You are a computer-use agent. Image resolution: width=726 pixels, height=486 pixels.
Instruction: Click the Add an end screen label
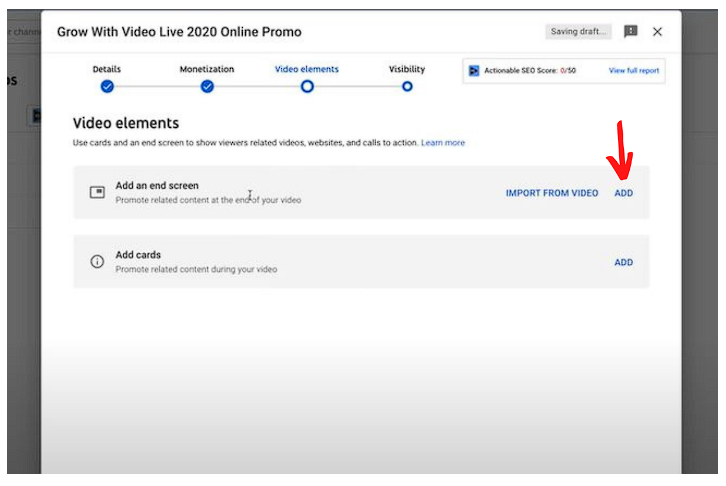point(157,186)
